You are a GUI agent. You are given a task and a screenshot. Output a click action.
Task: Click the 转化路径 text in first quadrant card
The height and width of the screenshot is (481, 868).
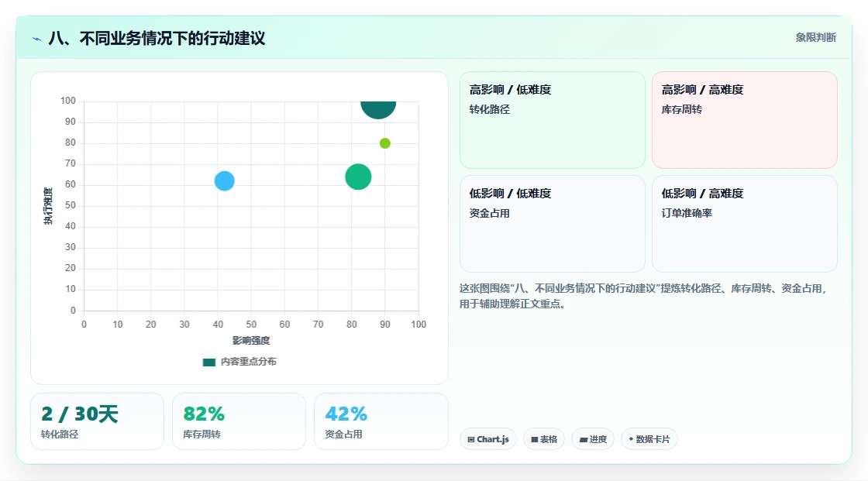click(x=489, y=109)
